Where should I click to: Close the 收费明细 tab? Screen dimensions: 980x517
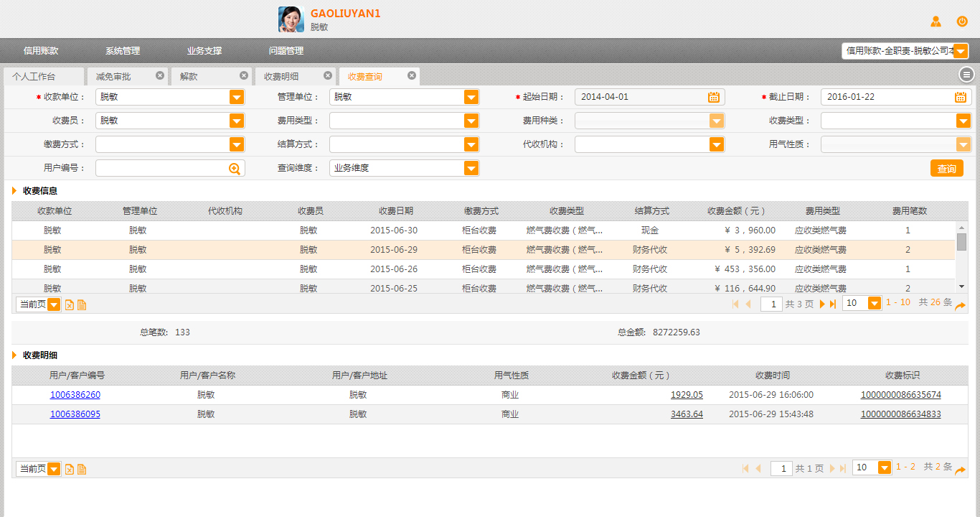328,75
